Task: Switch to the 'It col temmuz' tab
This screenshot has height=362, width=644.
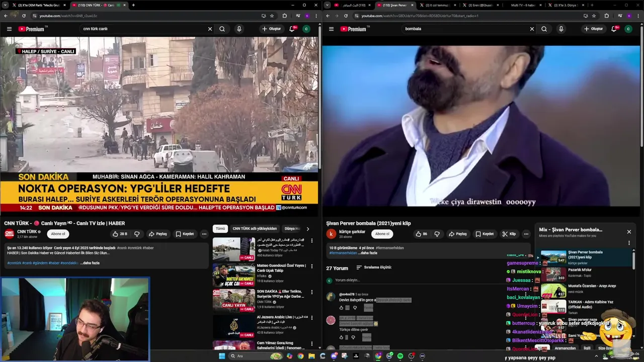Action: (x=437, y=5)
